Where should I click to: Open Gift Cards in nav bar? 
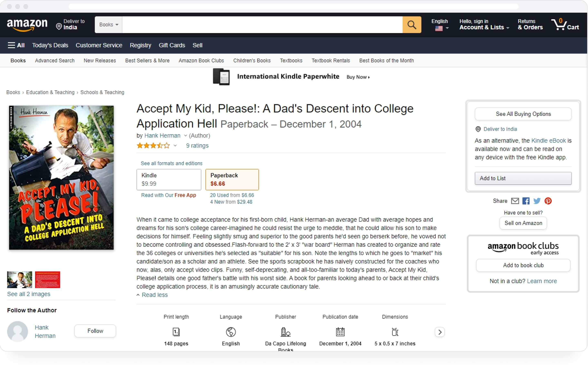coord(172,45)
